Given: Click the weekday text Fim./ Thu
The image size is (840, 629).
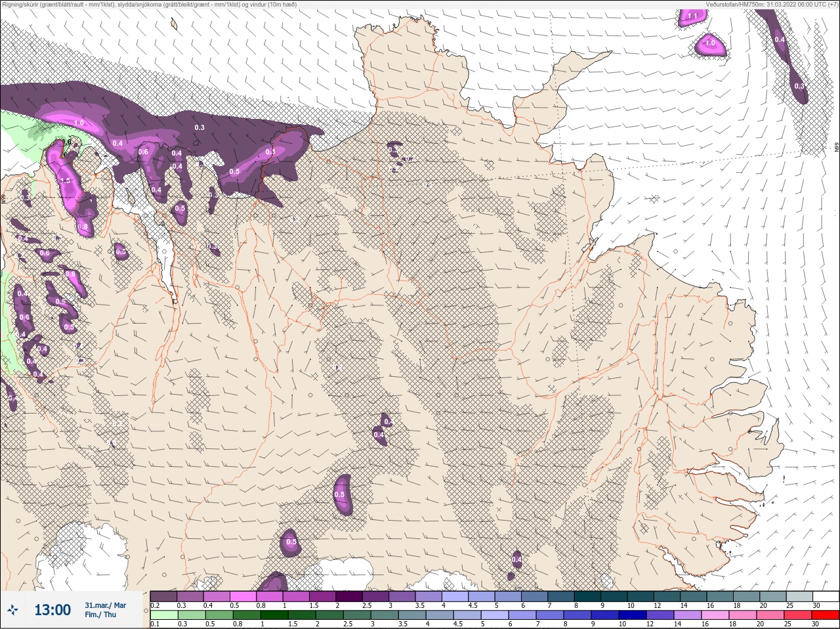Looking at the screenshot, I should click(x=100, y=615).
